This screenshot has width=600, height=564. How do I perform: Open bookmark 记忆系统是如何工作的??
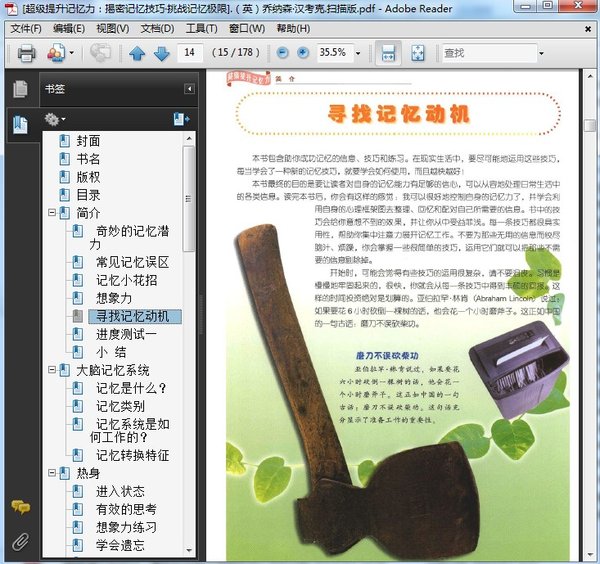pyautogui.click(x=130, y=430)
